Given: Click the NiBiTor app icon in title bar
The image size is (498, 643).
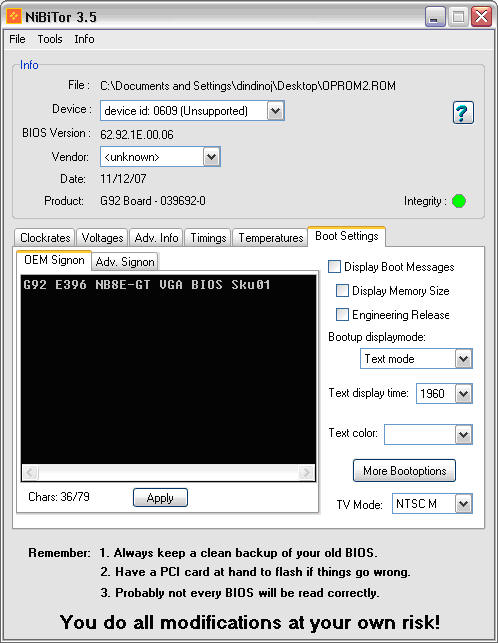Looking at the screenshot, I should pos(14,16).
